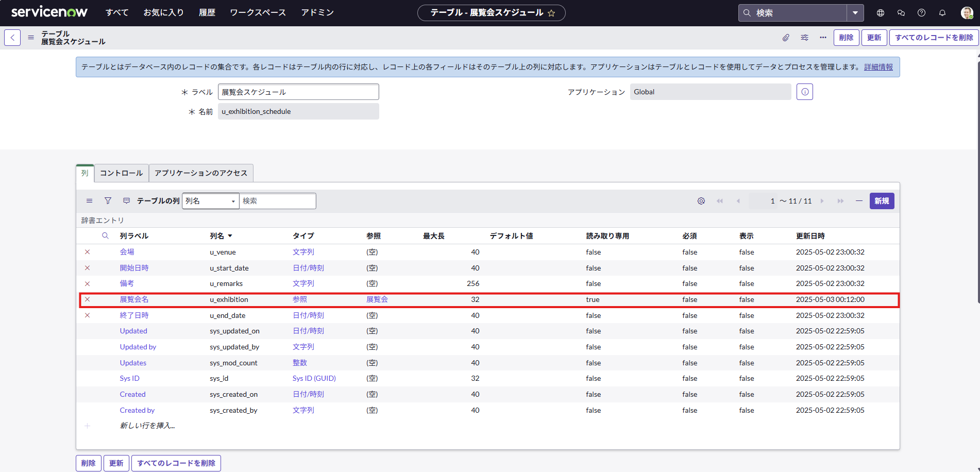Screen dimensions: 980x472
Task: Jump to first page of the list
Action: pyautogui.click(x=720, y=201)
